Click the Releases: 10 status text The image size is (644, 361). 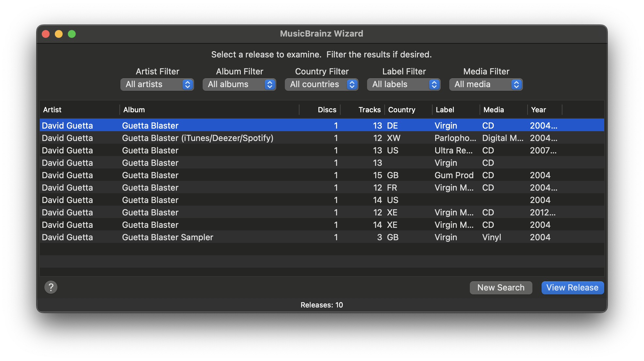click(322, 305)
